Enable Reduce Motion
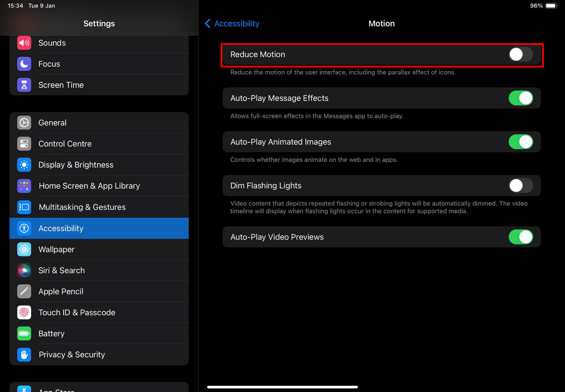 tap(521, 54)
